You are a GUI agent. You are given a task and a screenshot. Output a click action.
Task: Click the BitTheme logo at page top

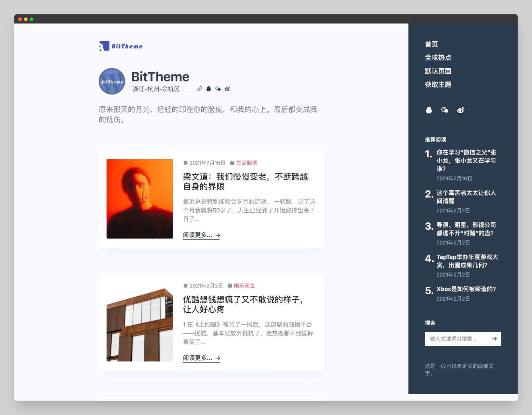tap(121, 46)
